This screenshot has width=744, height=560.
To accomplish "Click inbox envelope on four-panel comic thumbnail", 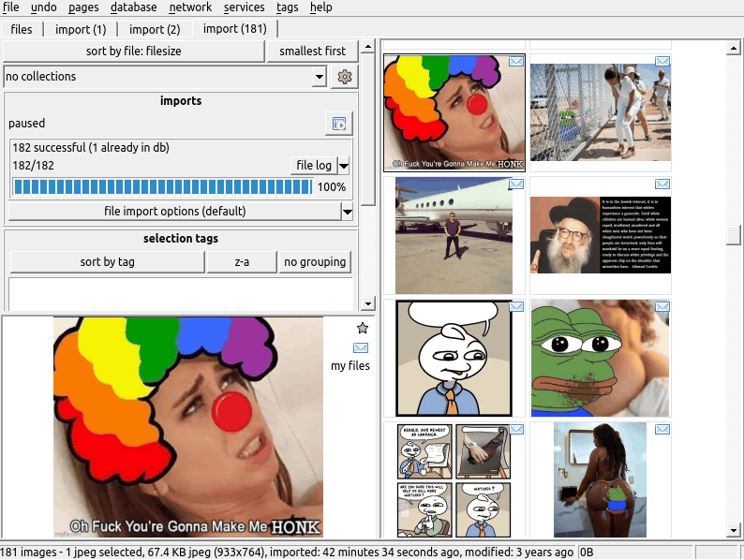I will [x=516, y=430].
